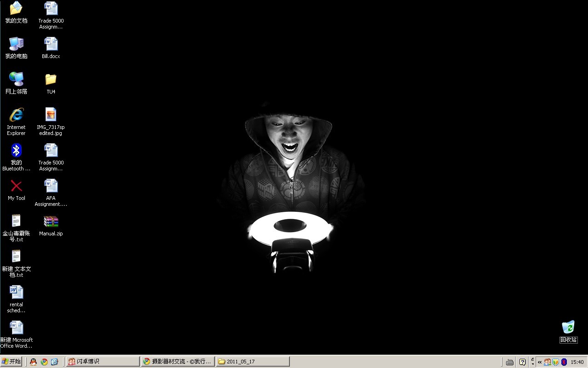Click the security shield tray icon
This screenshot has width=588, height=368.
click(555, 362)
